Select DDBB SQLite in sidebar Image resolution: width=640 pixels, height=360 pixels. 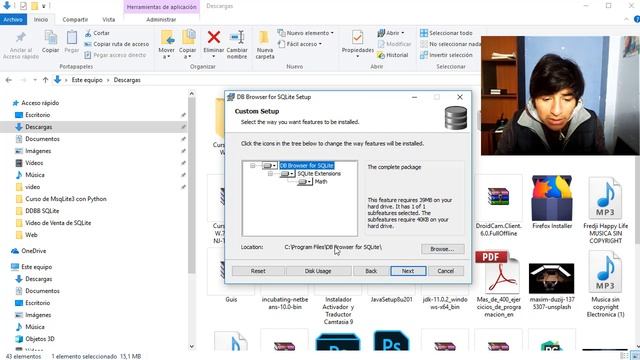tap(42, 211)
